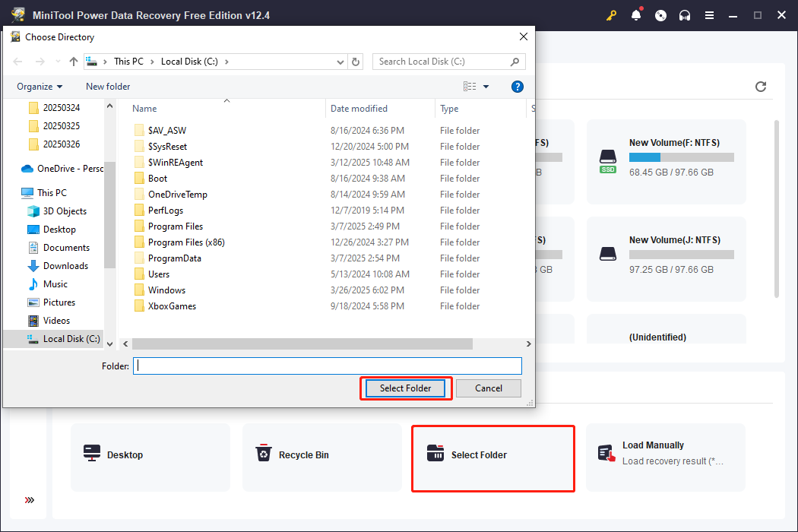Close the Choose Directory dialog
Image resolution: width=798 pixels, height=532 pixels.
523,36
